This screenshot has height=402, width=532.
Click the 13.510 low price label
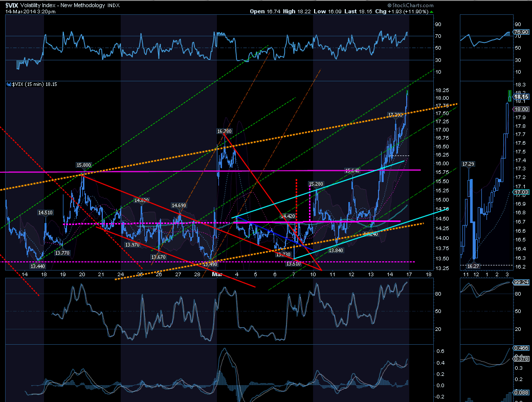[294, 263]
